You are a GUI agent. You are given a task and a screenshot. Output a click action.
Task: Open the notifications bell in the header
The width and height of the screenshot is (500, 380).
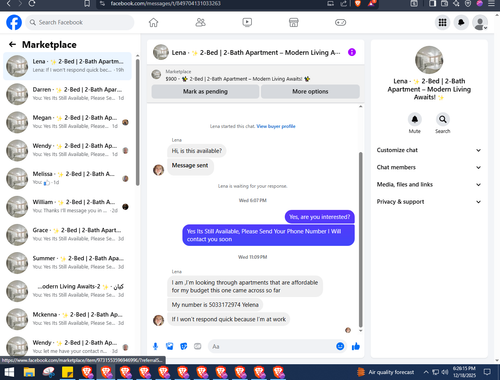click(461, 22)
